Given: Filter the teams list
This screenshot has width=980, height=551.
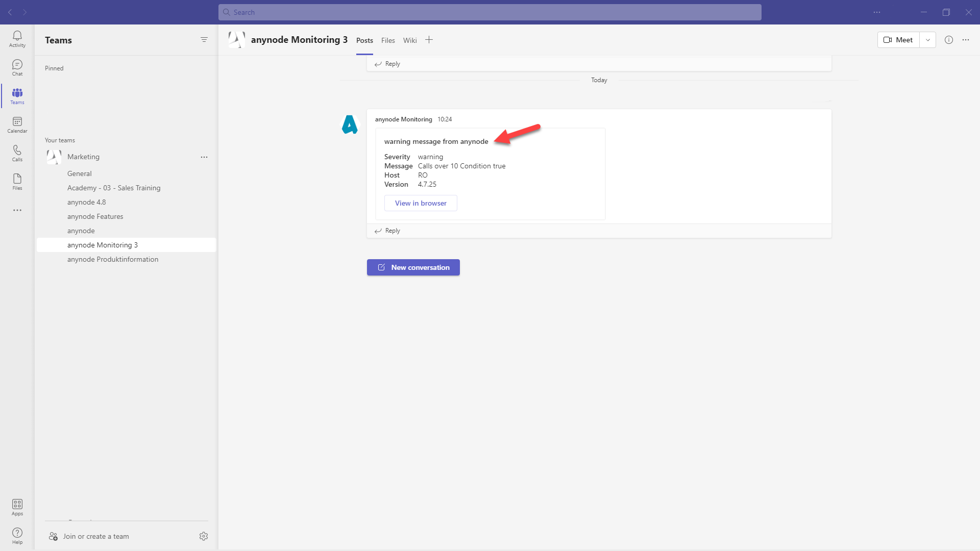Looking at the screenshot, I should pyautogui.click(x=204, y=40).
